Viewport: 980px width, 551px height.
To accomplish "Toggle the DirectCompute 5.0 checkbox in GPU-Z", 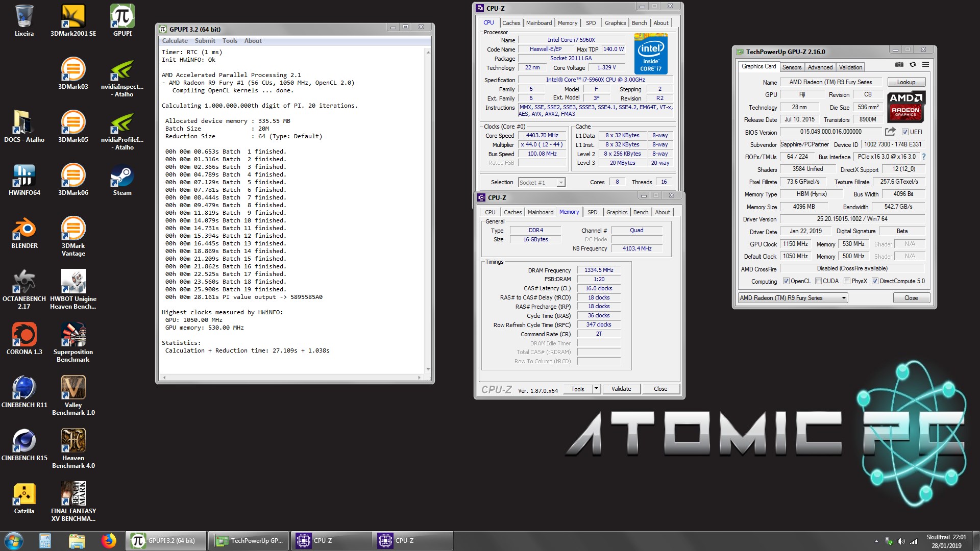I will [x=875, y=281].
